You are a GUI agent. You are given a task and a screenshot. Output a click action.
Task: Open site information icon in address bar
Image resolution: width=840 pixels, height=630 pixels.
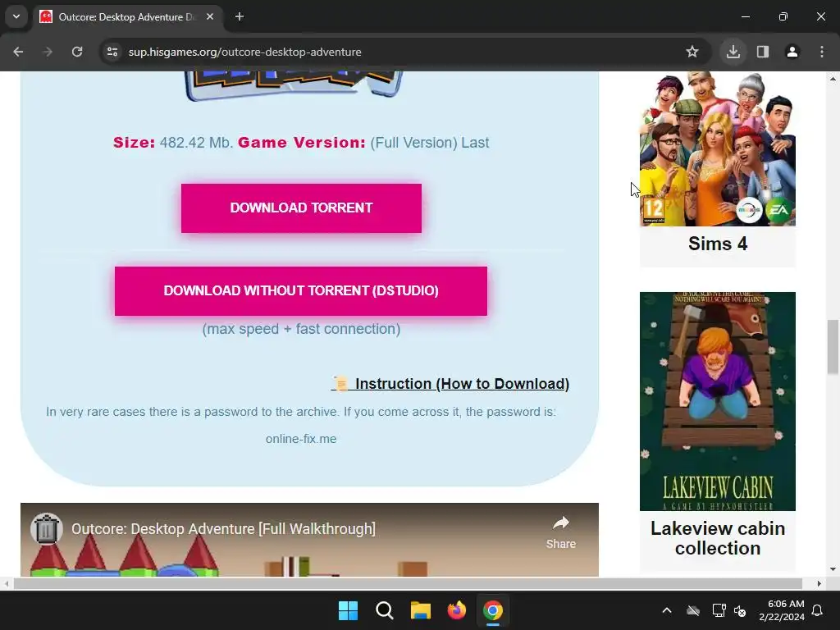(112, 52)
